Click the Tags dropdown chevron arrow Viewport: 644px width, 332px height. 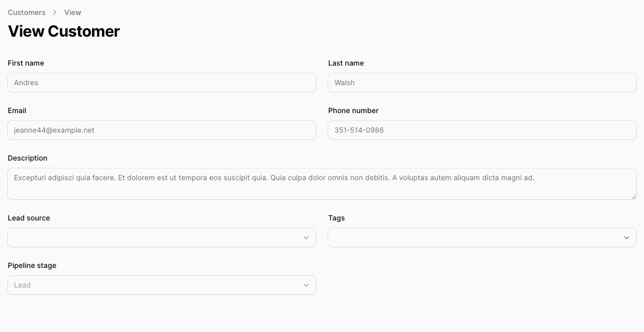[626, 238]
